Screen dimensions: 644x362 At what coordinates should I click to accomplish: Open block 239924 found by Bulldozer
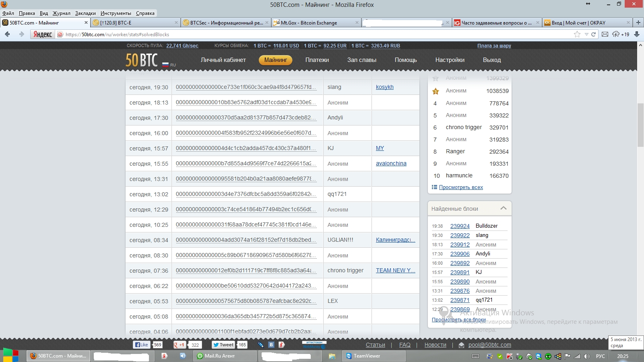460,226
